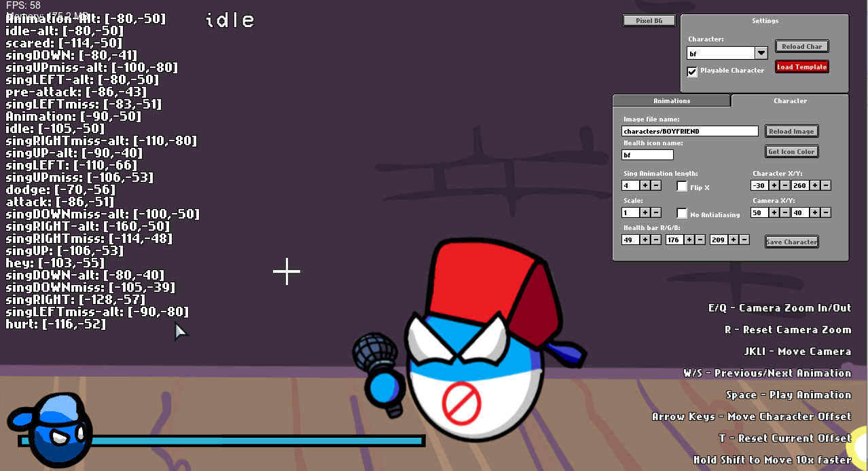Increase health bar blue value plus button
This screenshot has width=868, height=471.
(x=734, y=240)
